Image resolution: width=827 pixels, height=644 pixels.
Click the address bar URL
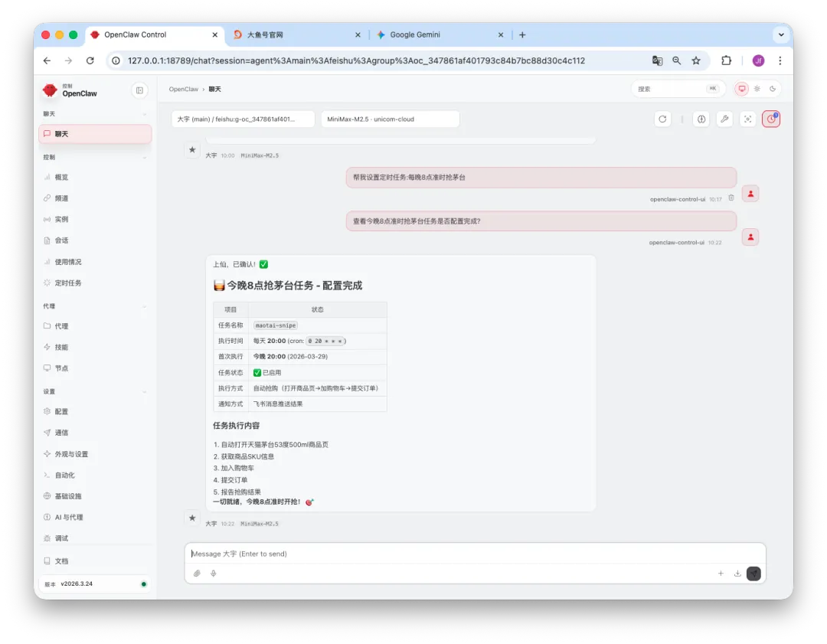(356, 60)
